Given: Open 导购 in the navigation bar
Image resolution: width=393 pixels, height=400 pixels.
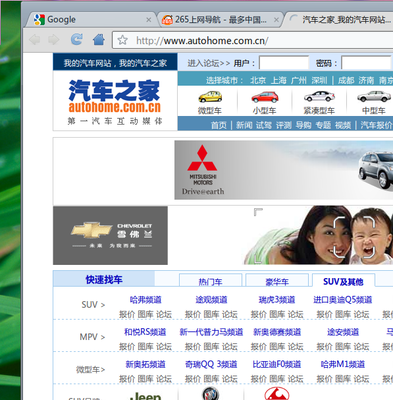Looking at the screenshot, I should [x=304, y=125].
